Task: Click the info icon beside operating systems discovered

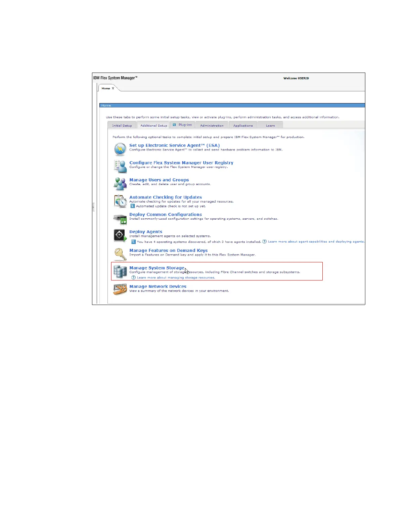Action: 133,241
